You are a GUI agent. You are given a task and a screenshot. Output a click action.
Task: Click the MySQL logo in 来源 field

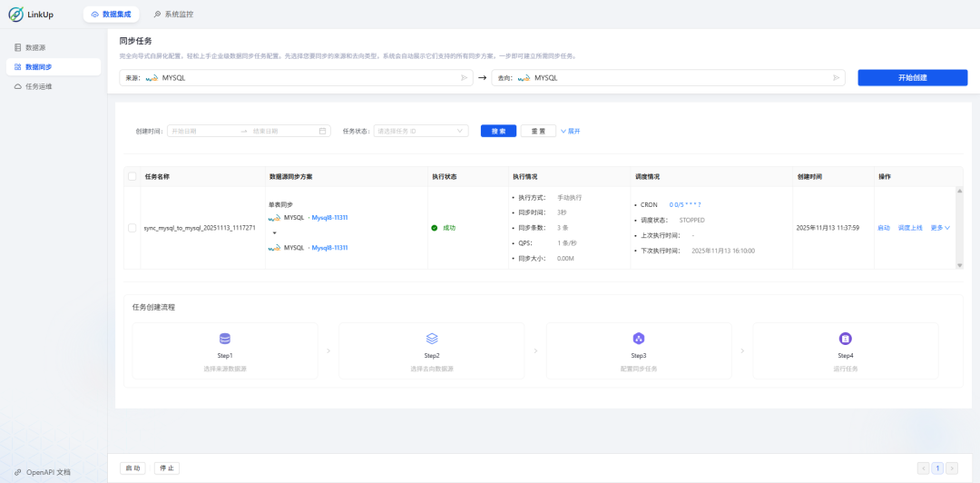point(152,78)
